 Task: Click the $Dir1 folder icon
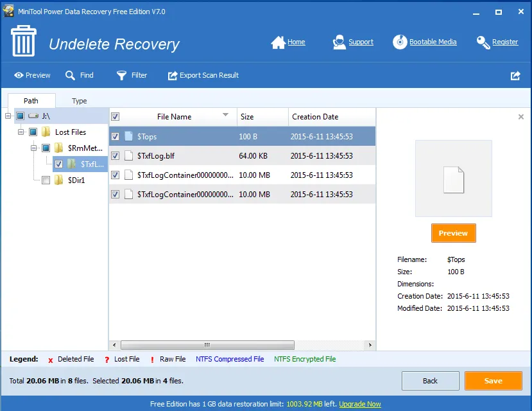(x=58, y=180)
